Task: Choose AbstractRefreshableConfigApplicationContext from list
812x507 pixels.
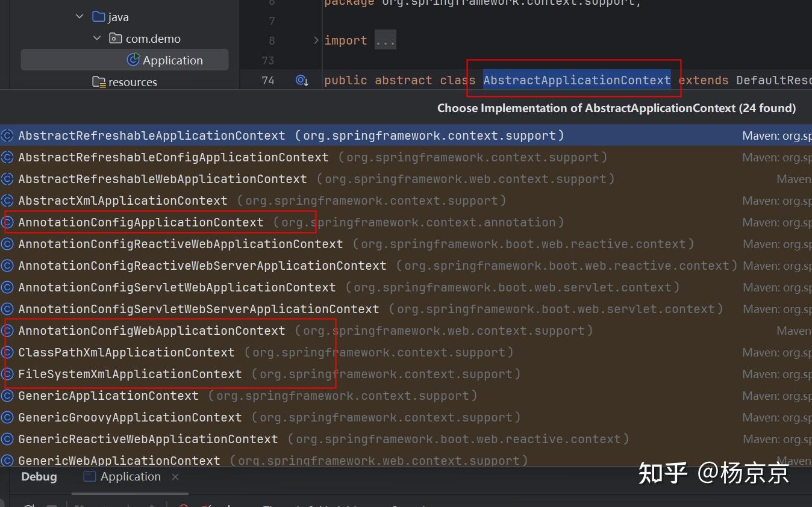Action: coord(406,157)
